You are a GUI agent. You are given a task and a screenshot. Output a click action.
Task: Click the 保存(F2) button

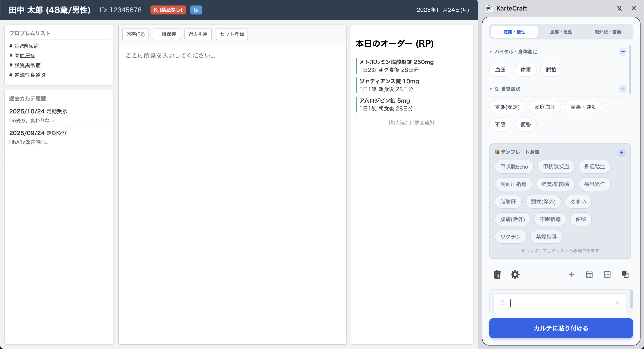[x=135, y=34]
